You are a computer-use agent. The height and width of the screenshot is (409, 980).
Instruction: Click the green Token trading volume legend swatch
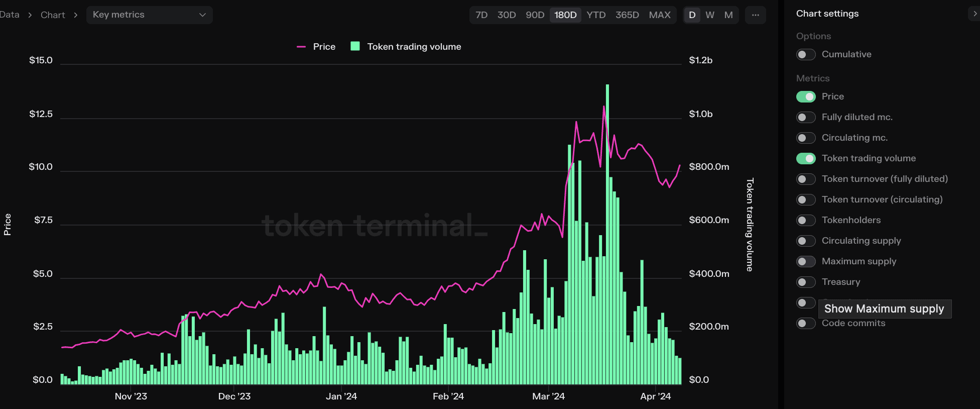click(x=355, y=46)
